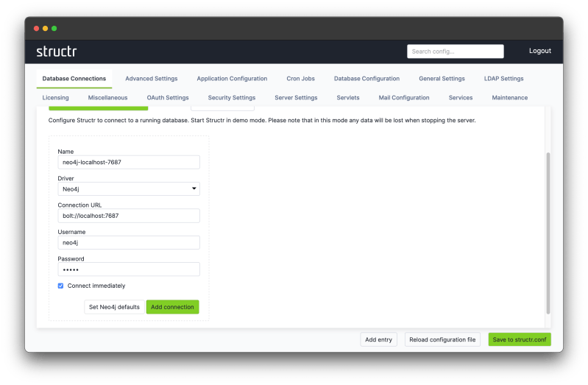Image resolution: width=588 pixels, height=385 pixels.
Task: Click the Password input field
Action: click(129, 269)
